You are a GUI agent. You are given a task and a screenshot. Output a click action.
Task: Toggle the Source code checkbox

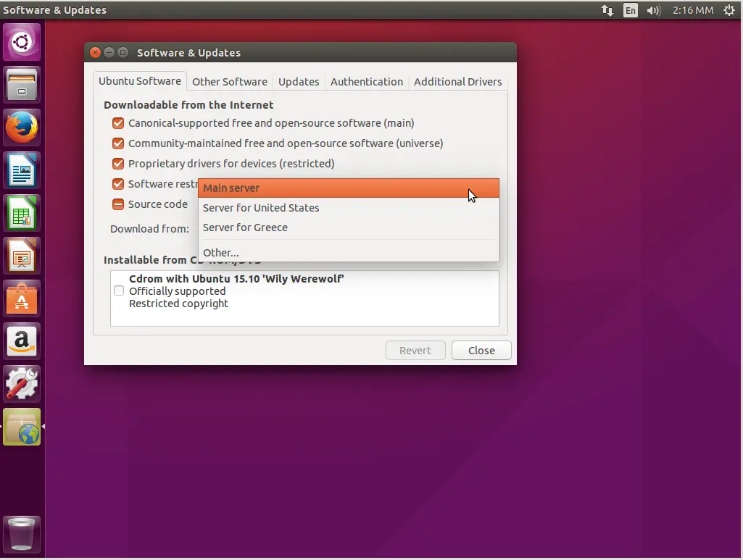point(118,204)
